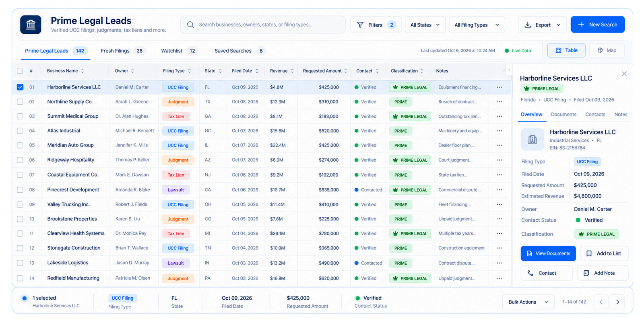Close the Harborline Services detail panel
Screen dimensions: 644x319
(x=624, y=74)
